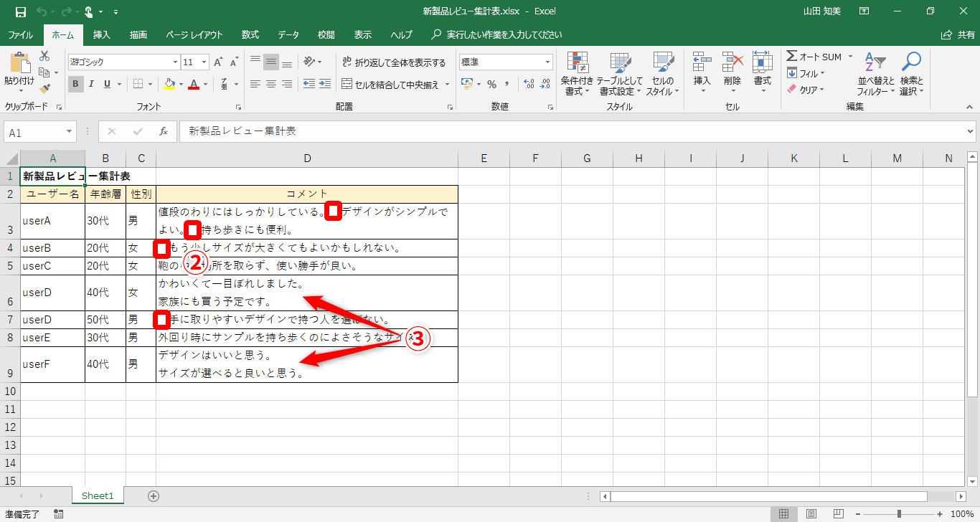Switch to Page Layout view in status bar
The width and height of the screenshot is (980, 522).
811,514
